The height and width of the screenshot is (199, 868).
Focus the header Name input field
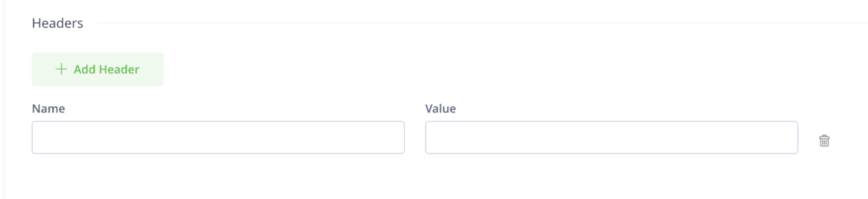218,137
